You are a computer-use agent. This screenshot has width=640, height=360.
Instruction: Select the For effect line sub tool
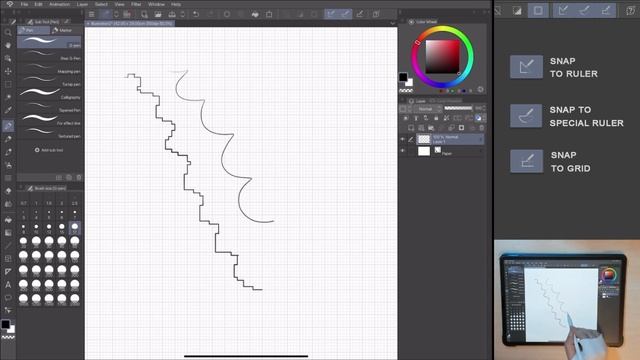pos(49,119)
